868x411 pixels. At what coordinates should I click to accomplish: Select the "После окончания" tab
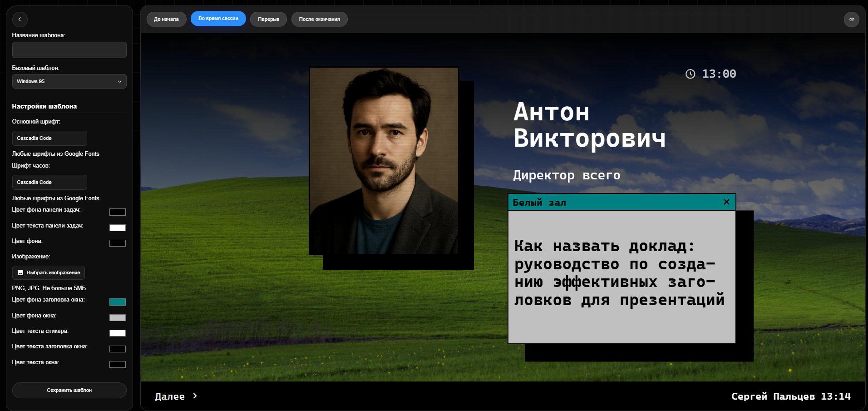tap(319, 19)
